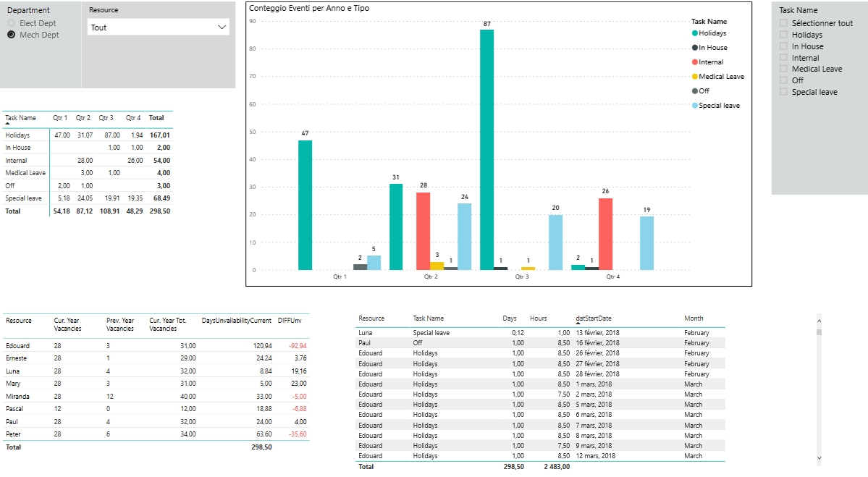Select the tallest Holidays bar in Qtr 3

(x=486, y=149)
